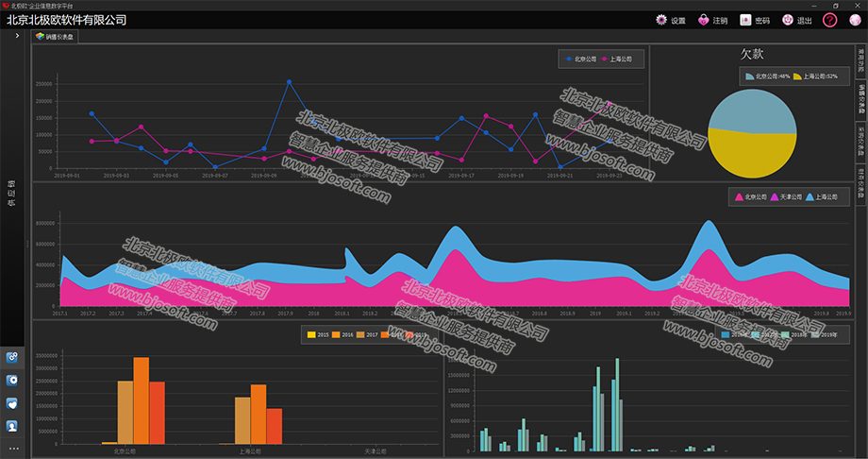Click the yellow lower half of pie chart

coord(752,157)
